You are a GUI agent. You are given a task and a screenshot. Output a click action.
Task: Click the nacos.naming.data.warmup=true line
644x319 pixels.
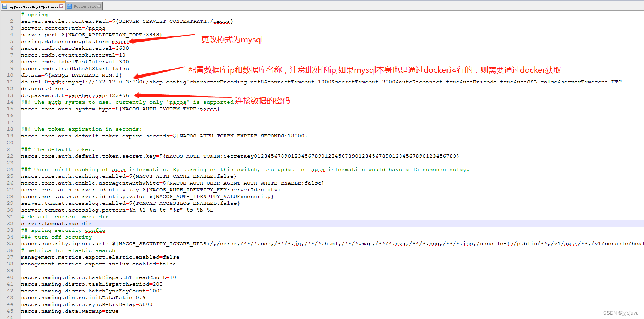(70, 311)
